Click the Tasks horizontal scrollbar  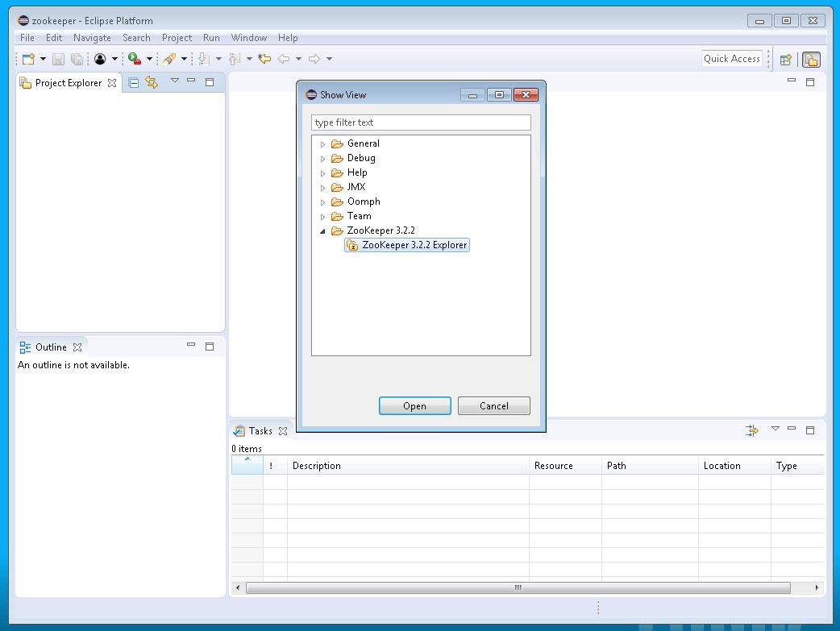(518, 588)
